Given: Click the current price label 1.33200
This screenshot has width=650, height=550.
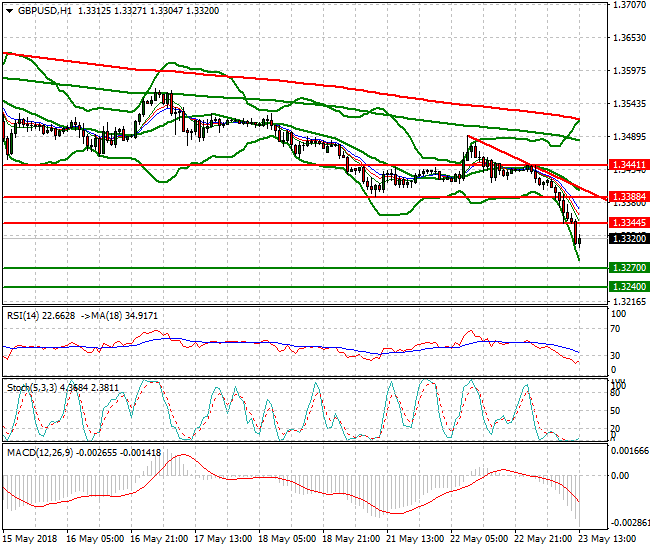Looking at the screenshot, I should 629,239.
